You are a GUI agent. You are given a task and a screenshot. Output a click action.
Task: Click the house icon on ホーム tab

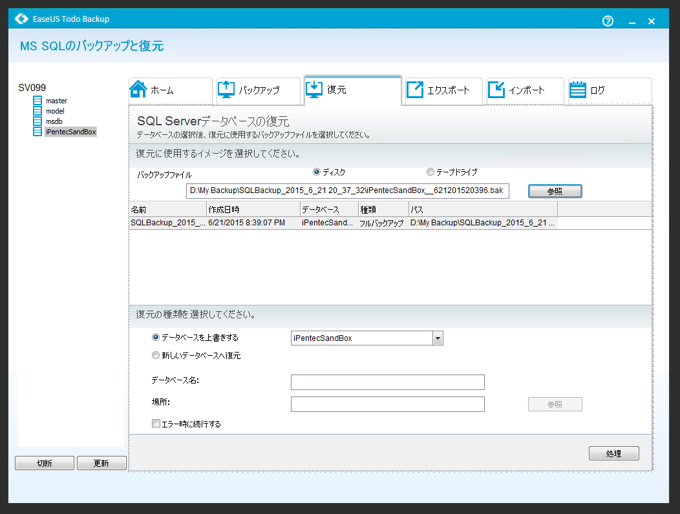click(x=138, y=89)
